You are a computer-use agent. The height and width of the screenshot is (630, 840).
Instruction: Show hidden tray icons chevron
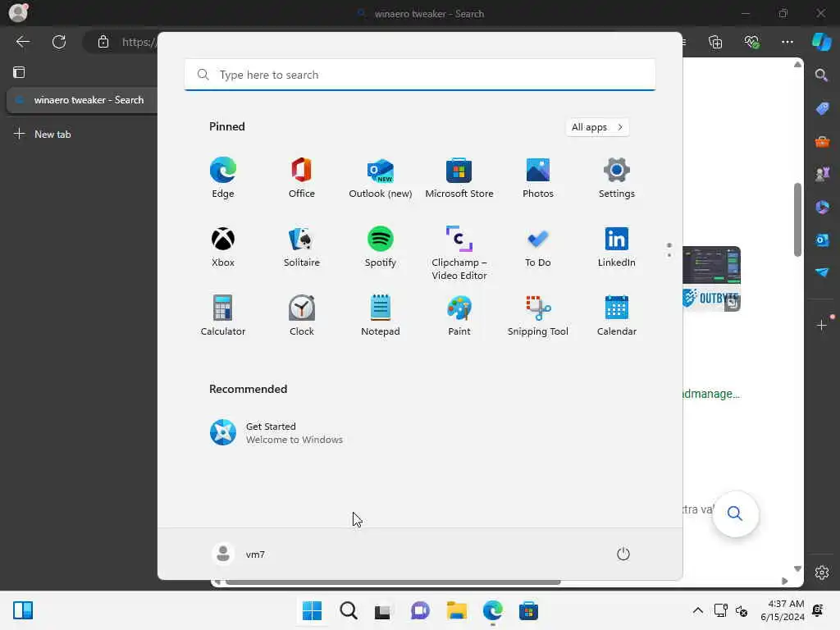pyautogui.click(x=697, y=610)
